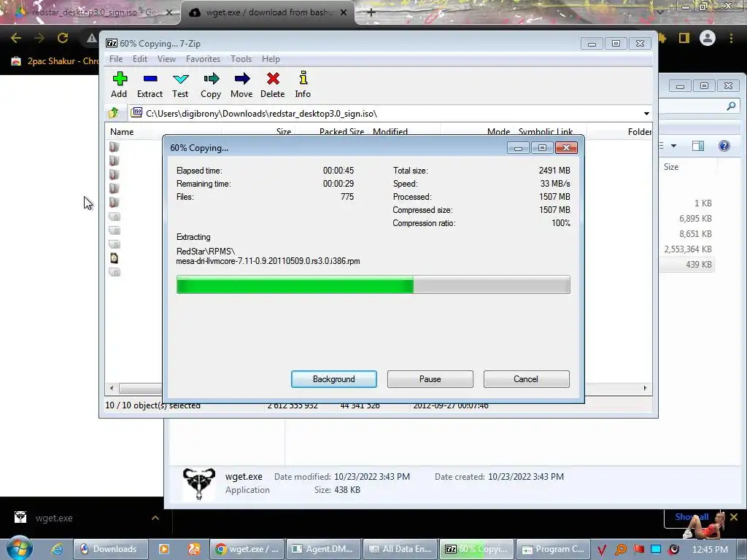This screenshot has height=560, width=747.
Task: Switch to Program C... taskbar window
Action: coord(553,549)
